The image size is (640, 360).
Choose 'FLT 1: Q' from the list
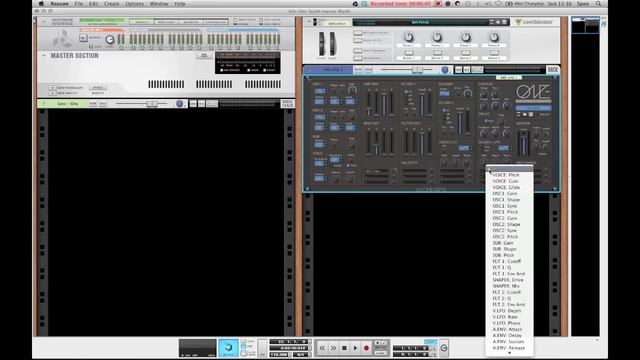(x=501, y=267)
